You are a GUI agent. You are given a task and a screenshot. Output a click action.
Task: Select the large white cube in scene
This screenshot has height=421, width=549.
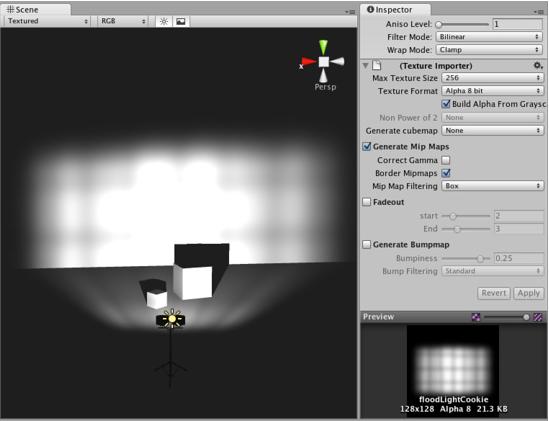[193, 282]
